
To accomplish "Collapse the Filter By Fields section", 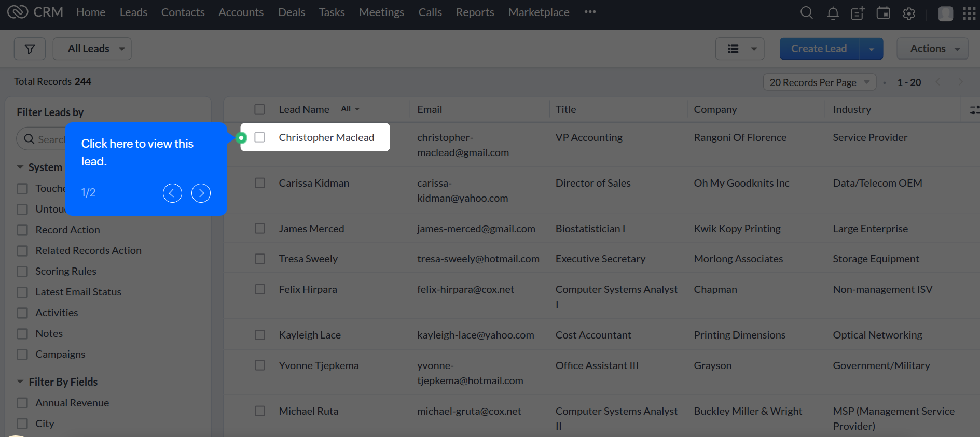I will pos(20,382).
